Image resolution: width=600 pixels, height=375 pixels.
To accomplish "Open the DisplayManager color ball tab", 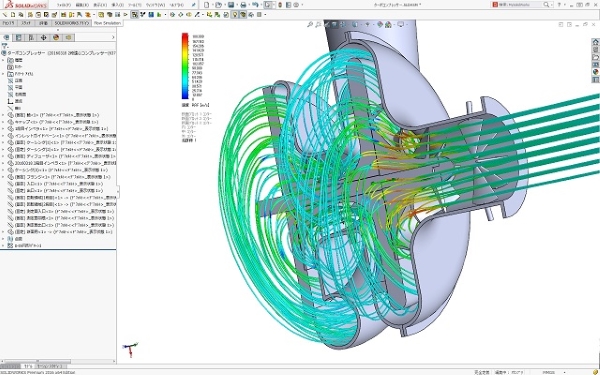I will tap(56, 38).
